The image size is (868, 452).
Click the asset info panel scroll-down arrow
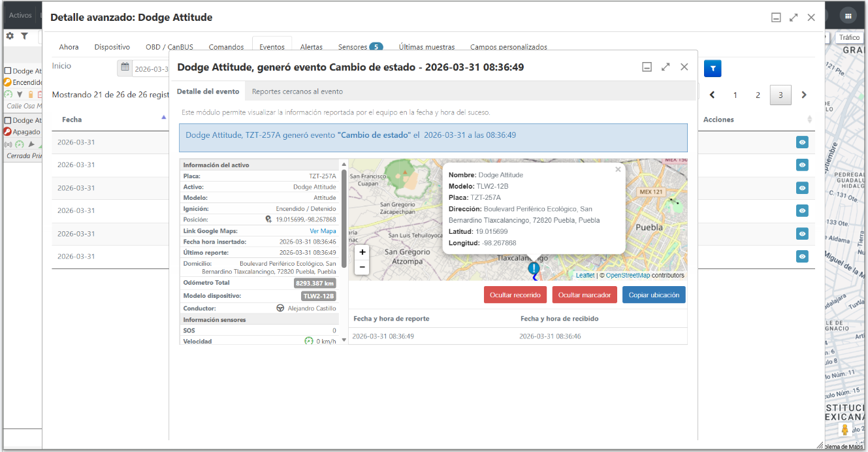point(344,340)
